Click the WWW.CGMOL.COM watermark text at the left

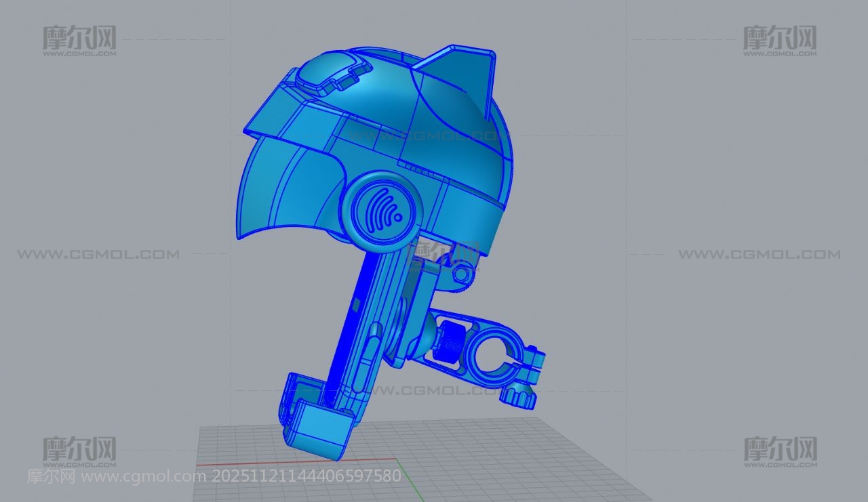coord(98,255)
